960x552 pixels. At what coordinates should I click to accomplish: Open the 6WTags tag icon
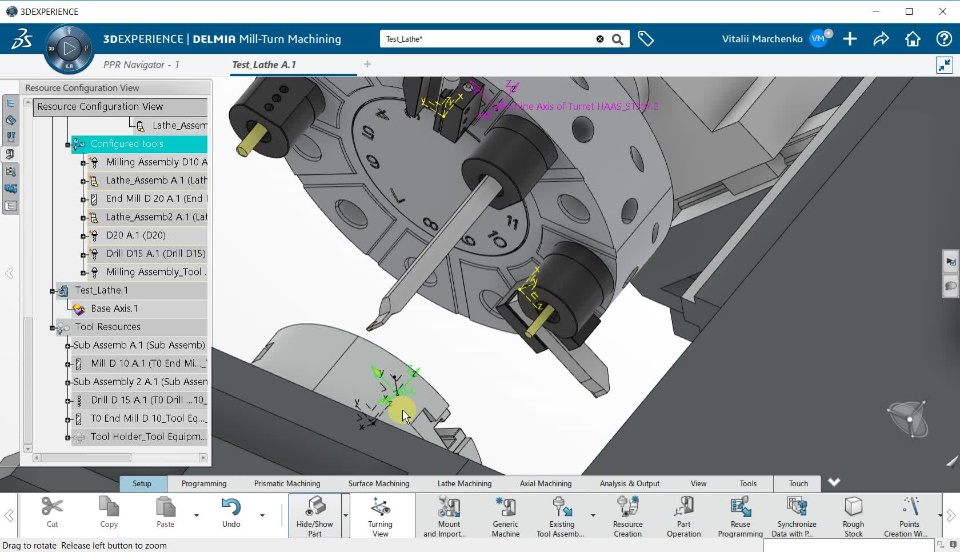(645, 39)
